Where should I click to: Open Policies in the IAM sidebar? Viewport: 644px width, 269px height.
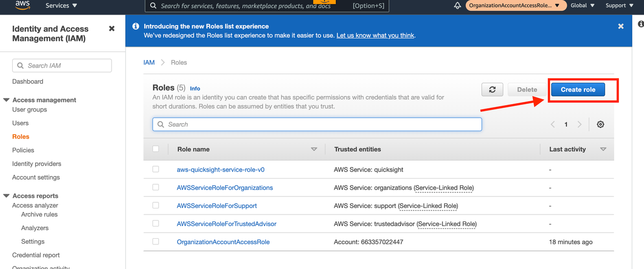pos(23,150)
